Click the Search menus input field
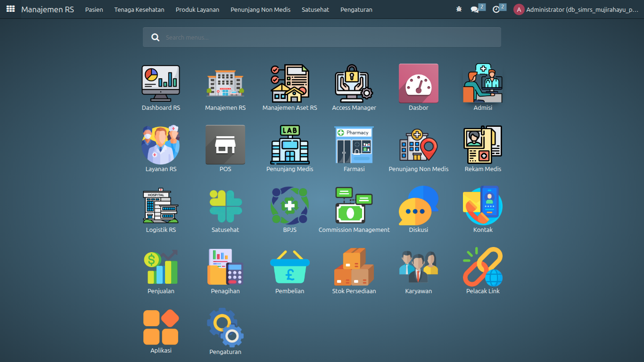Viewport: 644px width, 362px height. tap(330, 37)
